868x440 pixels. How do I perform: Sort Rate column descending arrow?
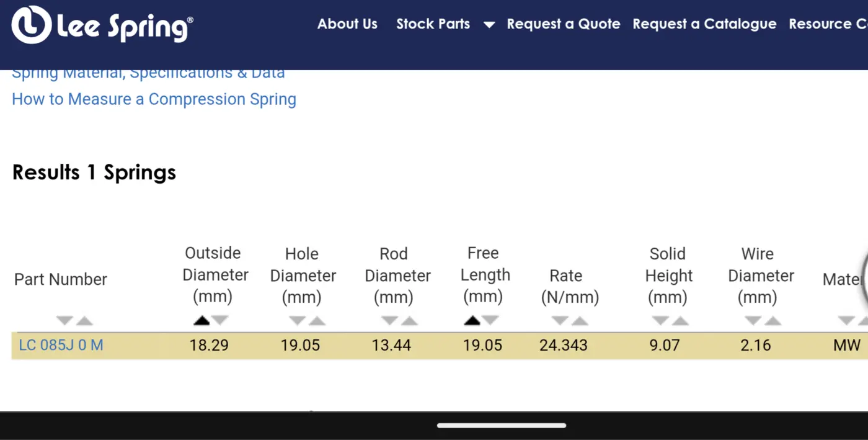560,321
